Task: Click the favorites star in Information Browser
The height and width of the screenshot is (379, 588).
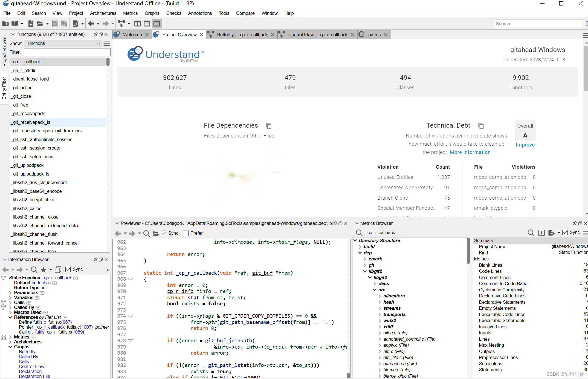Action: pyautogui.click(x=43, y=270)
